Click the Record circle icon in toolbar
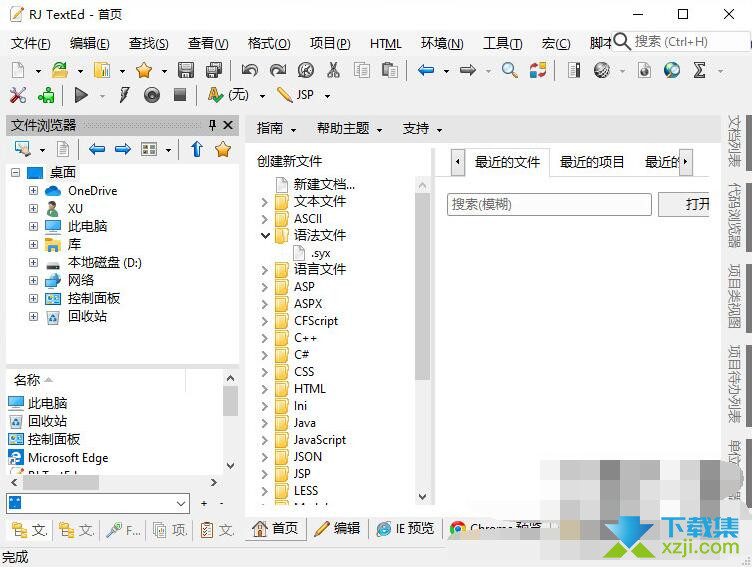752x567 pixels. click(152, 95)
